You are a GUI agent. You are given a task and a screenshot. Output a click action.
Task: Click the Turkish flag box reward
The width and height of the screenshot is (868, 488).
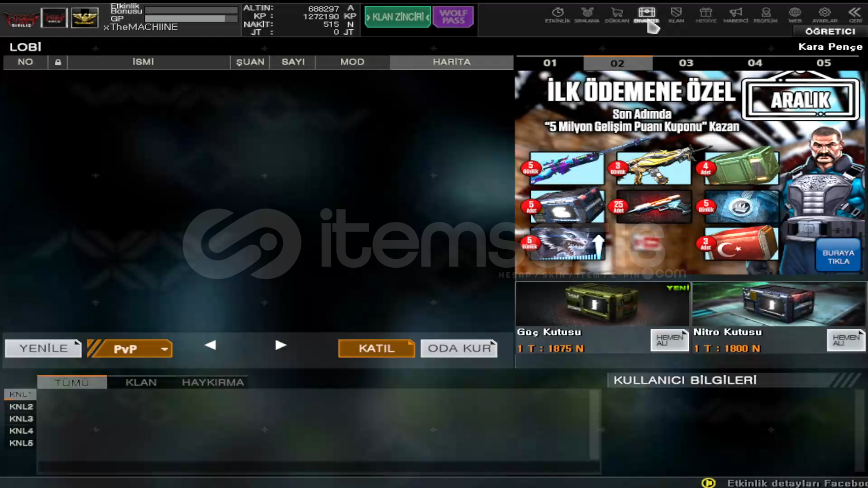741,243
